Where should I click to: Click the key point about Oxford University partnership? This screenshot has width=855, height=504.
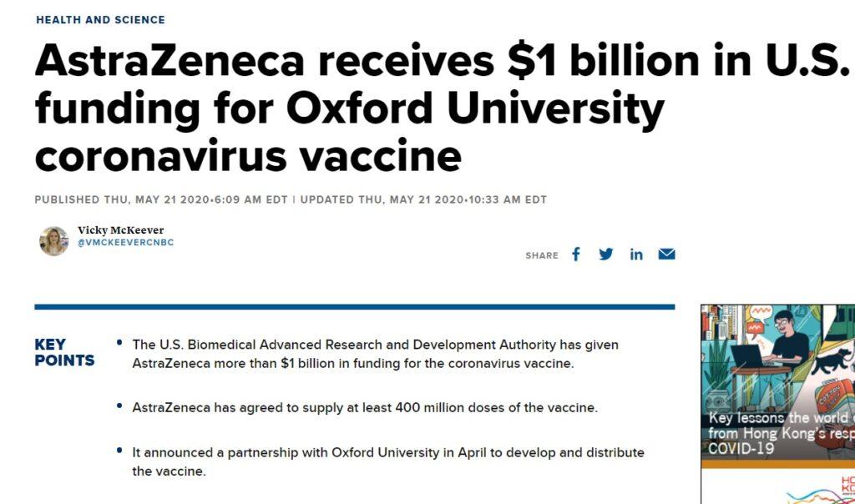point(388,461)
